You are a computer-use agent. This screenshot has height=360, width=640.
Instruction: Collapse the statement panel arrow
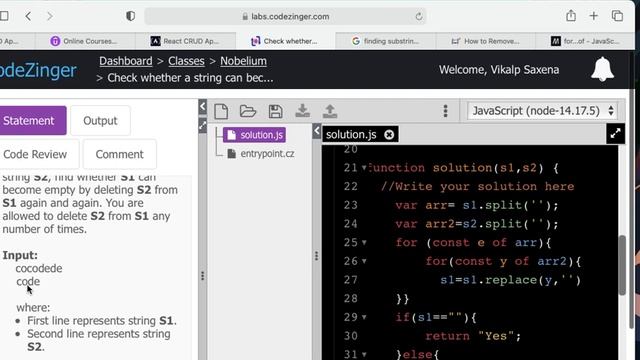202,107
